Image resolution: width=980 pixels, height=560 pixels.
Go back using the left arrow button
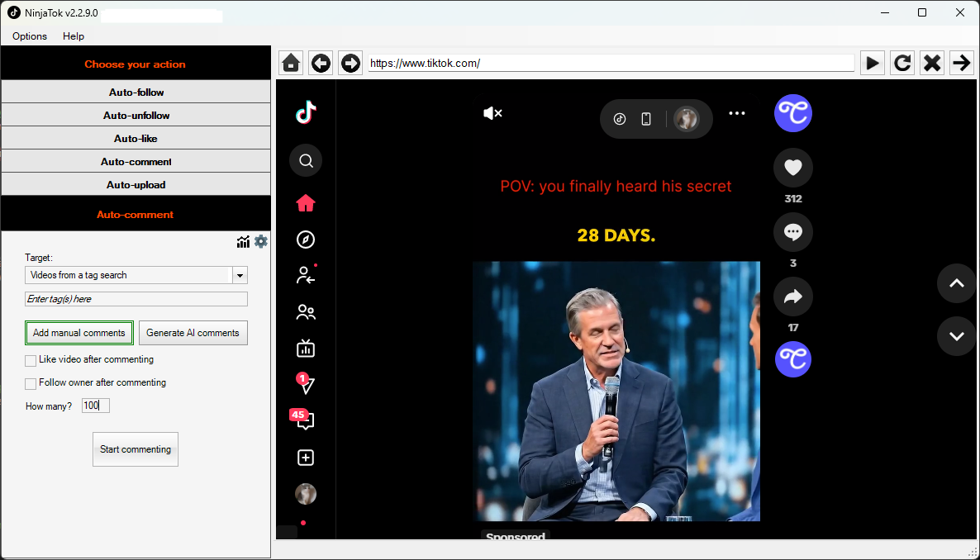(x=321, y=63)
